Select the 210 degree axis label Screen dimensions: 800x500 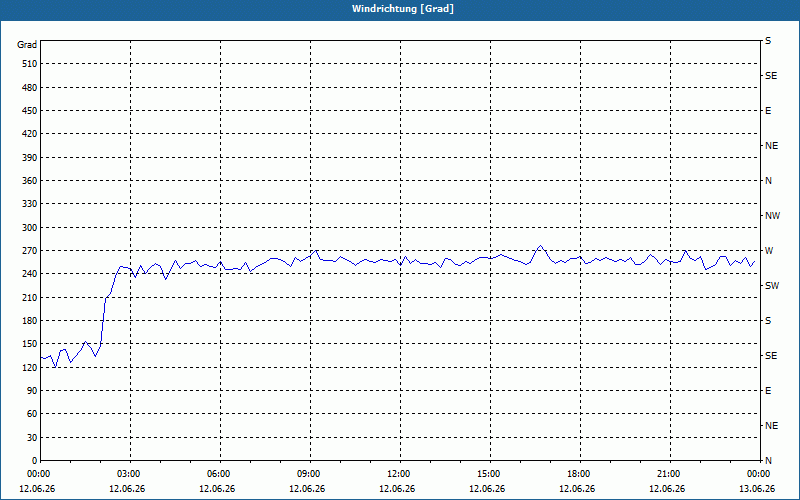[30, 297]
